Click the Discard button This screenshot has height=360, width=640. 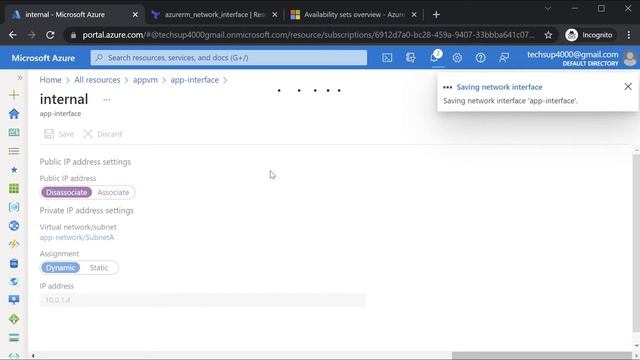pyautogui.click(x=103, y=134)
